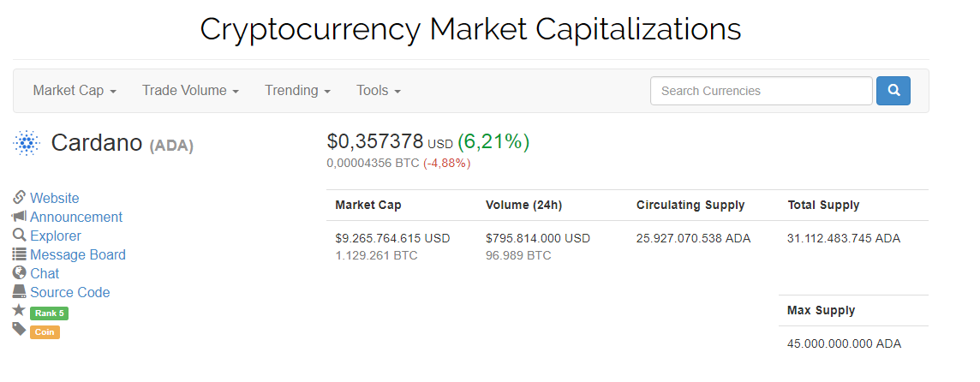Click the Message Board link

pyautogui.click(x=77, y=254)
